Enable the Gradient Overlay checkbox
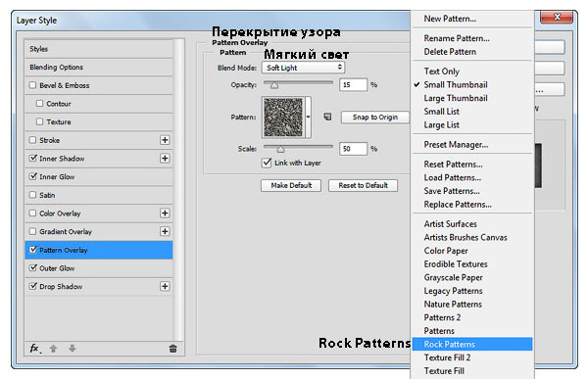Screen dimensions: 588x379 pos(33,231)
